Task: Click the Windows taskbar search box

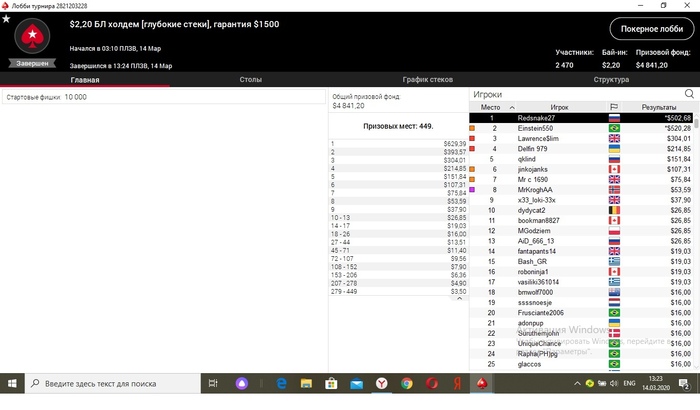Action: (113, 384)
